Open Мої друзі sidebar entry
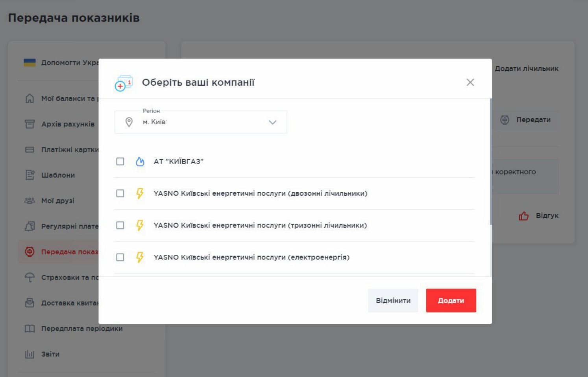 coord(58,200)
